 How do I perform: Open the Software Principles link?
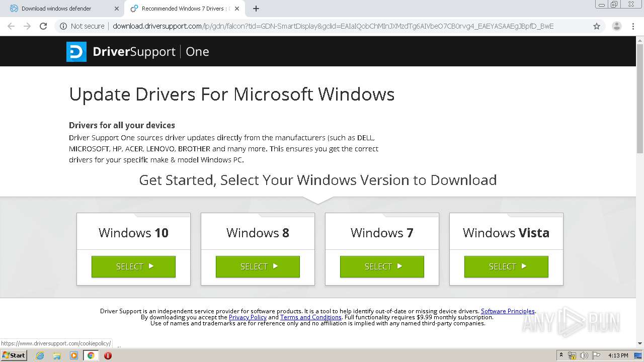coord(508,311)
